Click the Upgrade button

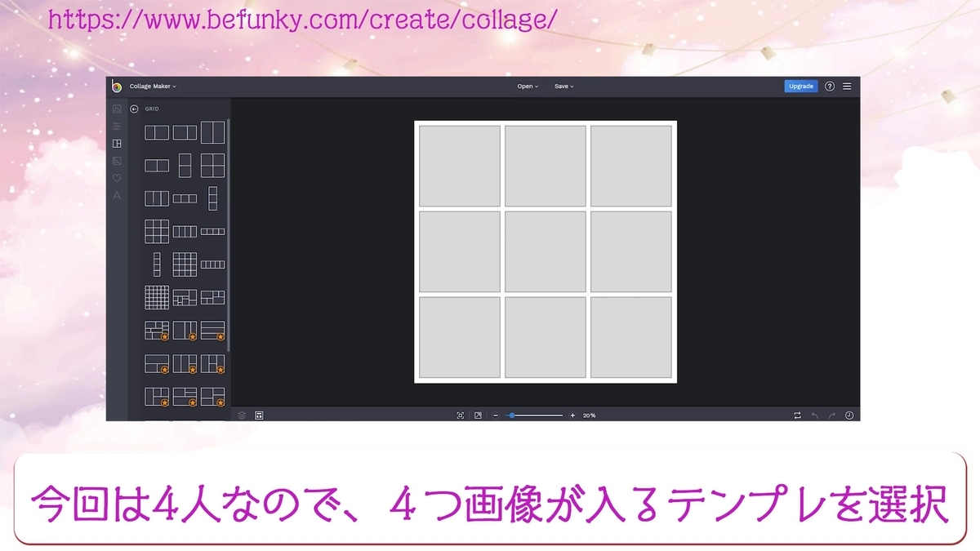pyautogui.click(x=800, y=86)
